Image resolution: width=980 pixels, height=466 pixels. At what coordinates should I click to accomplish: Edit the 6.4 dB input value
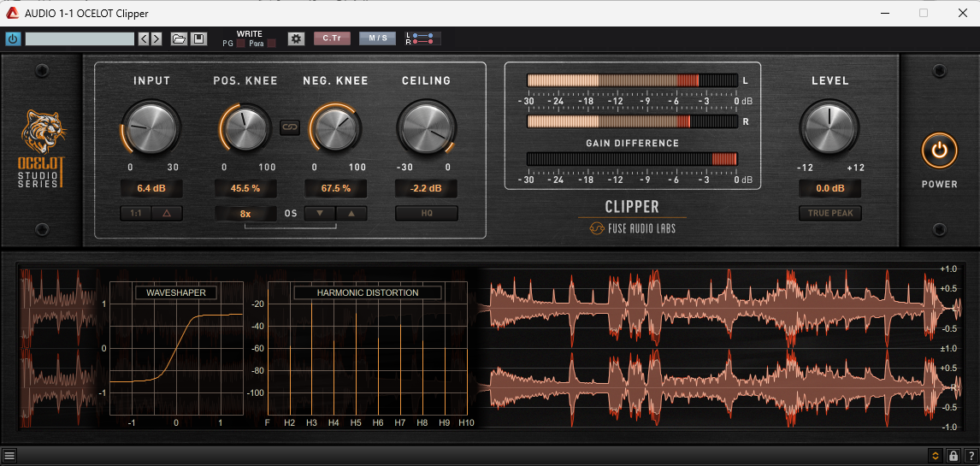pyautogui.click(x=151, y=188)
